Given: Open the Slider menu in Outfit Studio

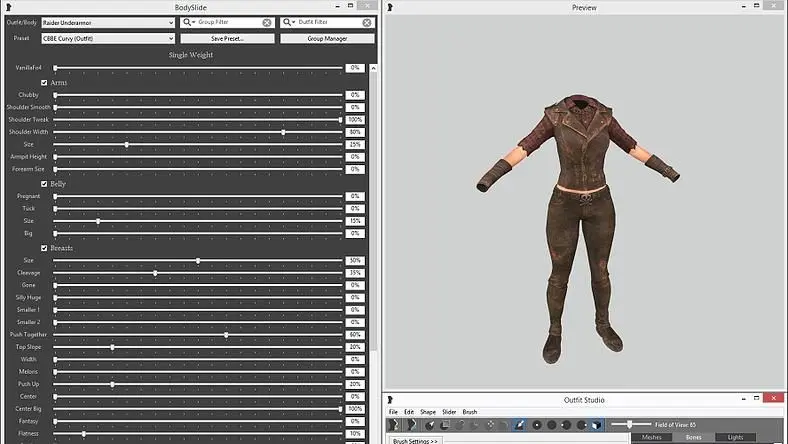Looking at the screenshot, I should [449, 412].
